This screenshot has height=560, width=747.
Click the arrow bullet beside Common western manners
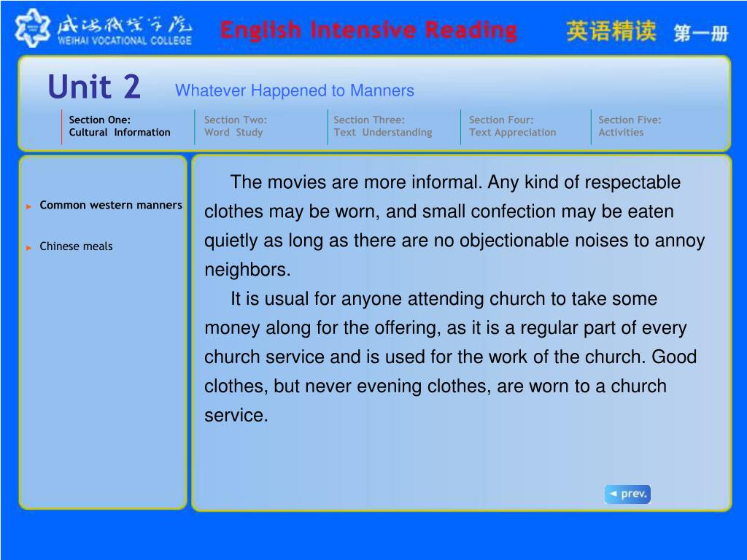tap(29, 206)
